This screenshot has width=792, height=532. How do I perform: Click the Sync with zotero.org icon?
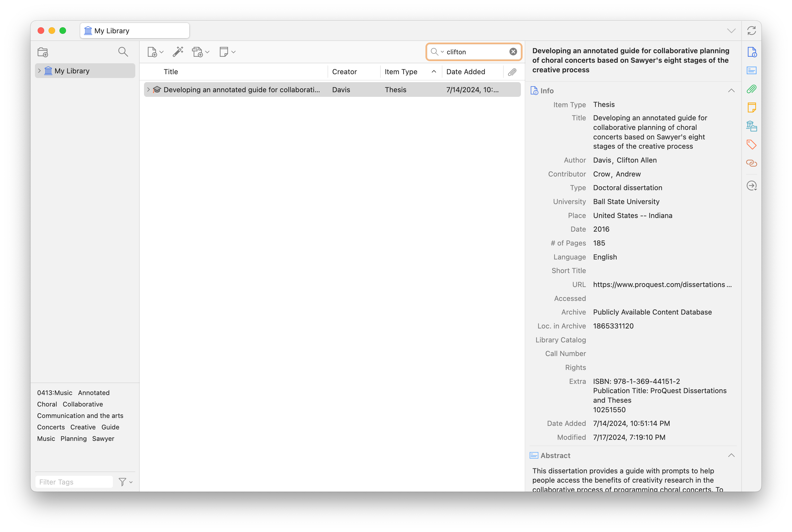(x=752, y=31)
